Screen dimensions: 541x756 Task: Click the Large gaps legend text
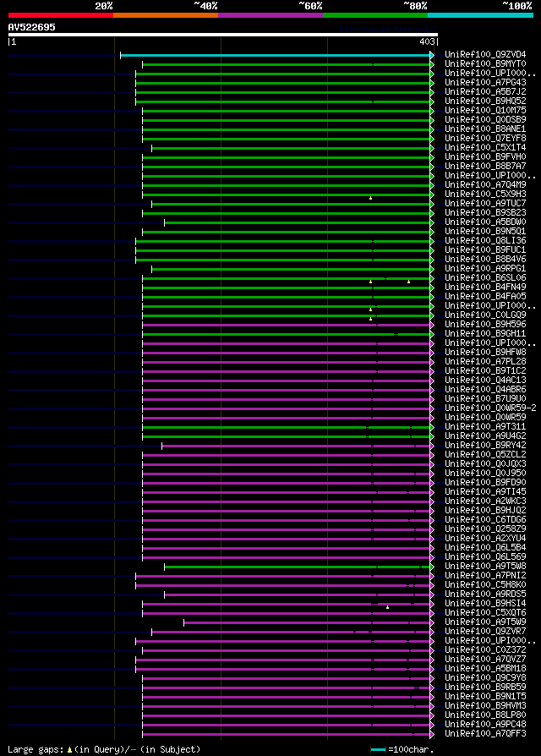104,750
